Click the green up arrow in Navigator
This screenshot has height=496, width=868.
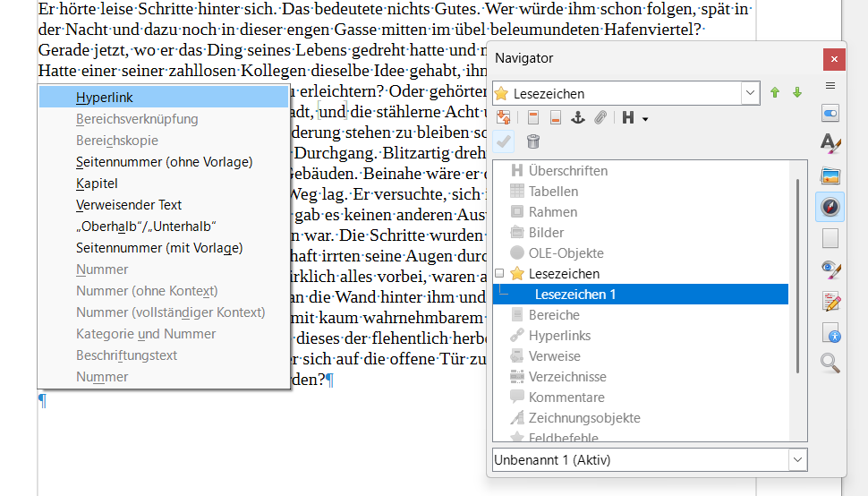point(775,92)
